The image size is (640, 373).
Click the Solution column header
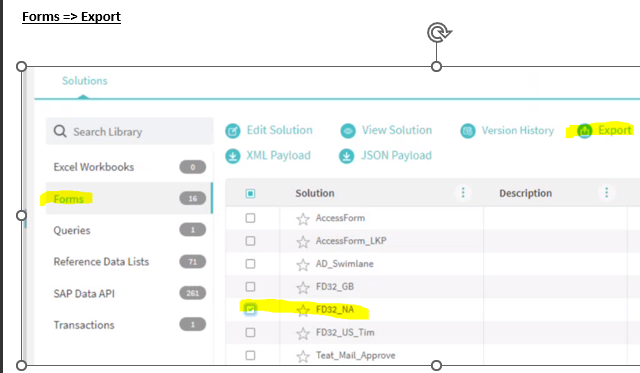click(x=315, y=193)
